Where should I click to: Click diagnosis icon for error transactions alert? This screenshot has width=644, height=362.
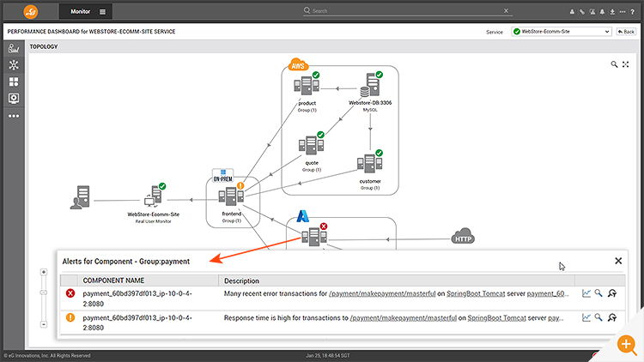pyautogui.click(x=612, y=293)
